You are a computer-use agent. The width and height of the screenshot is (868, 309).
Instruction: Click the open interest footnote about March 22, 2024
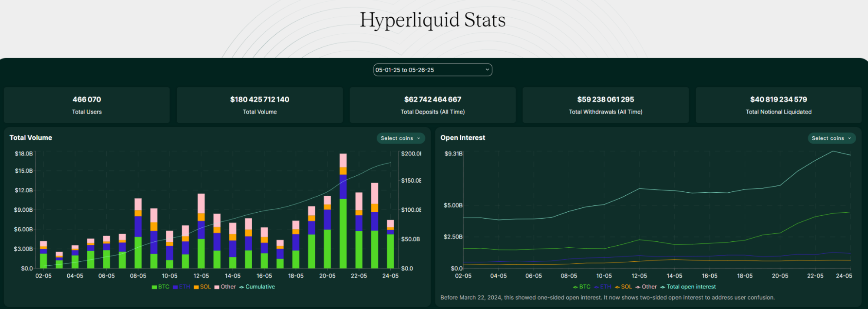click(607, 298)
